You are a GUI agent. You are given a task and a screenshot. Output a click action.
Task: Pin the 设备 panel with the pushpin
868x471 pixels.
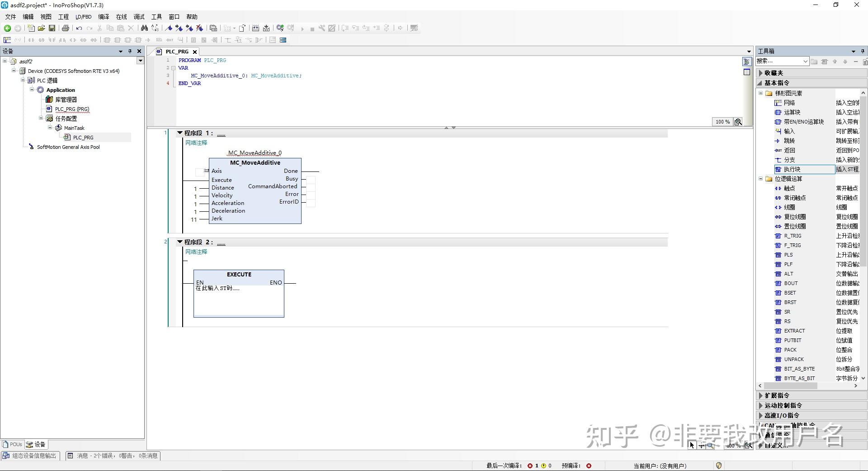130,51
